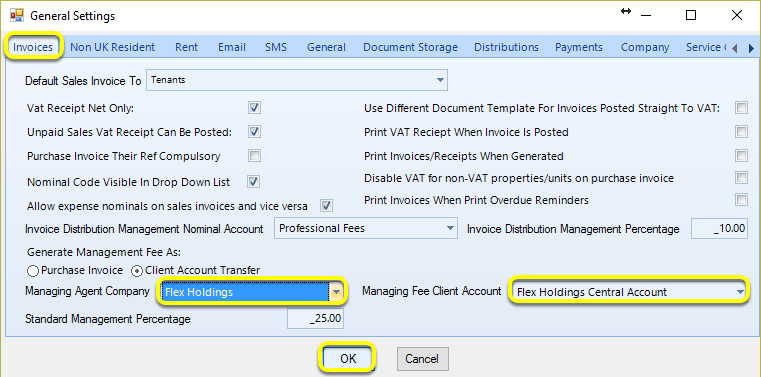Enable Print Invoices When Print Overdue Reminders
Screen dimensions: 761x377
click(x=741, y=199)
